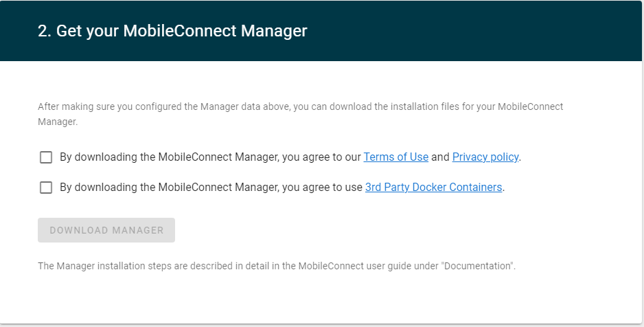Tick the Terms of Use agreement checkbox
The width and height of the screenshot is (644, 327).
46,157
